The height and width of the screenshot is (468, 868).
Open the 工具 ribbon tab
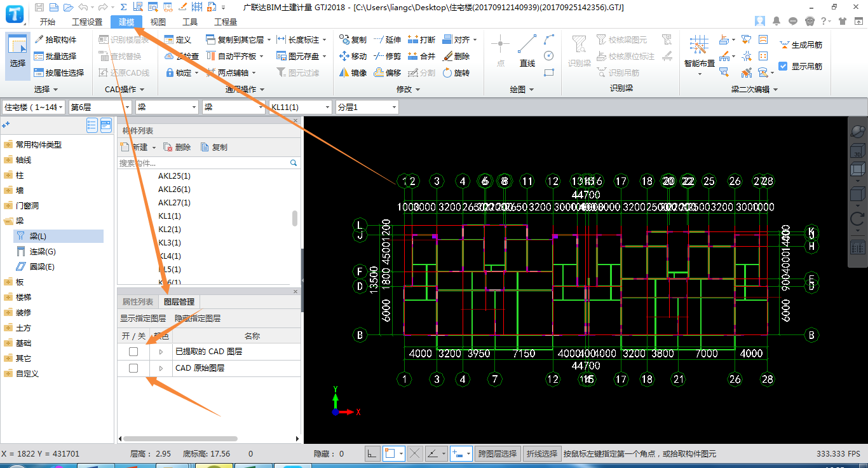pyautogui.click(x=190, y=22)
